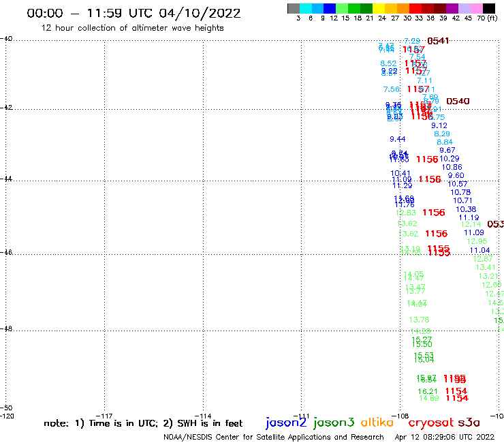Click the '-120' longitude axis label
The height and width of the screenshot is (443, 504).
7,416
